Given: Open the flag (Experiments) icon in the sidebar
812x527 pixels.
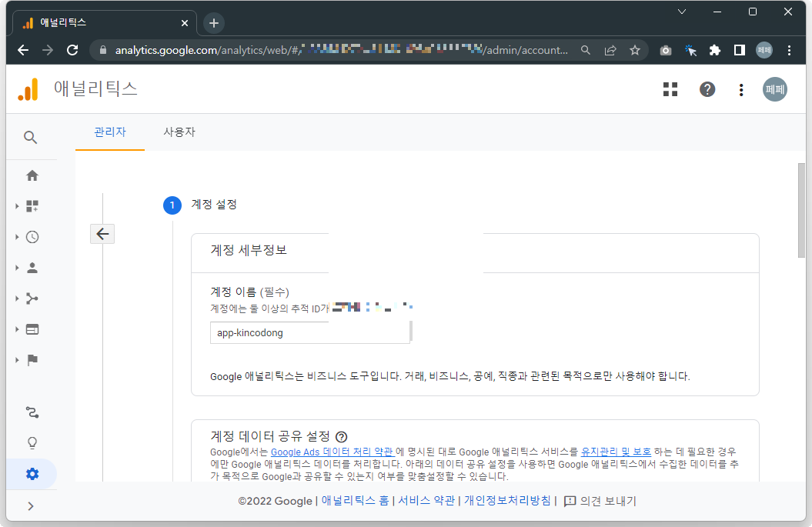Looking at the screenshot, I should coord(32,359).
